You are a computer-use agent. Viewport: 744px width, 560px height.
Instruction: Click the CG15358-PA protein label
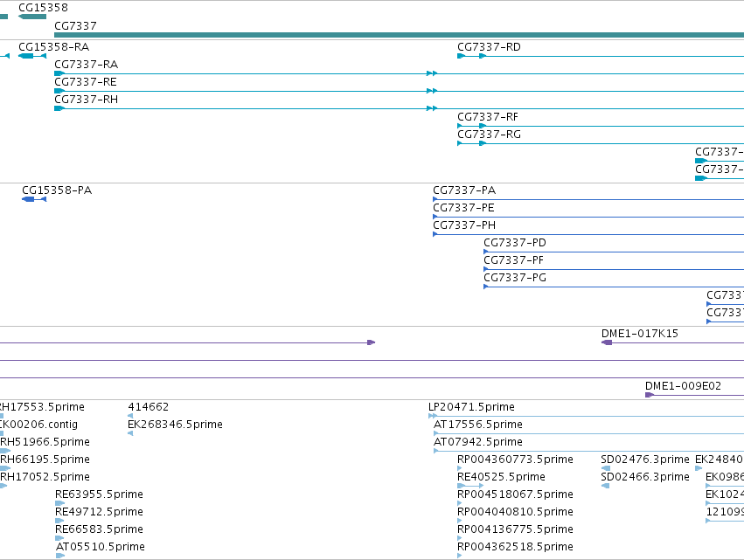(x=57, y=190)
